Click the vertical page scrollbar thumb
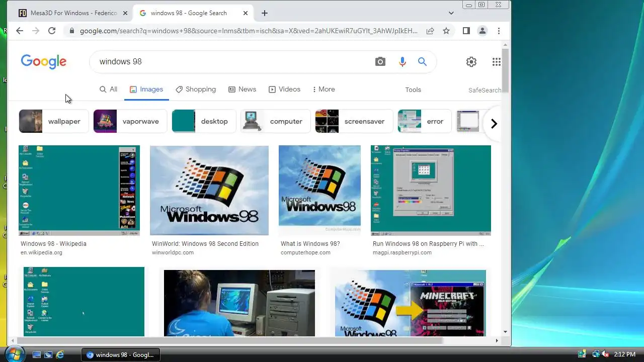Image resolution: width=644 pixels, height=362 pixels. (505, 70)
